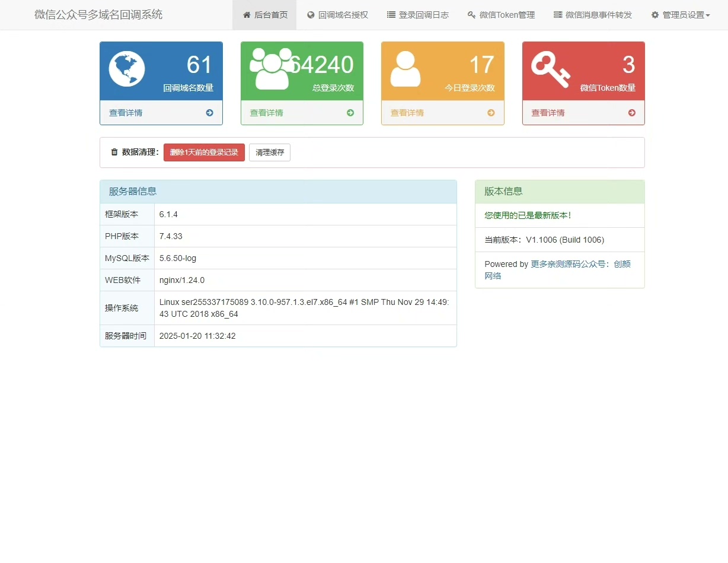This screenshot has height=563, width=728.
Task: Click MySQL version value 5.6.50-log
Action: (178, 258)
